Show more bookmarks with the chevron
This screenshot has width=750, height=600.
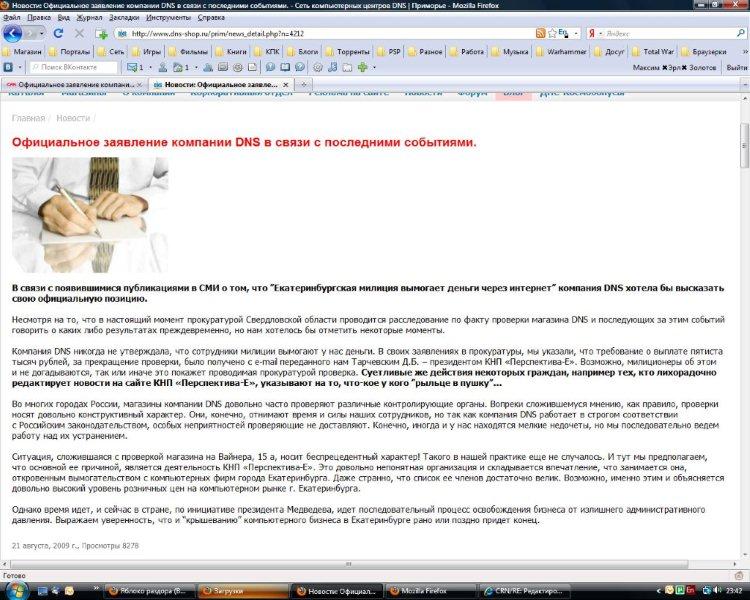[x=741, y=51]
